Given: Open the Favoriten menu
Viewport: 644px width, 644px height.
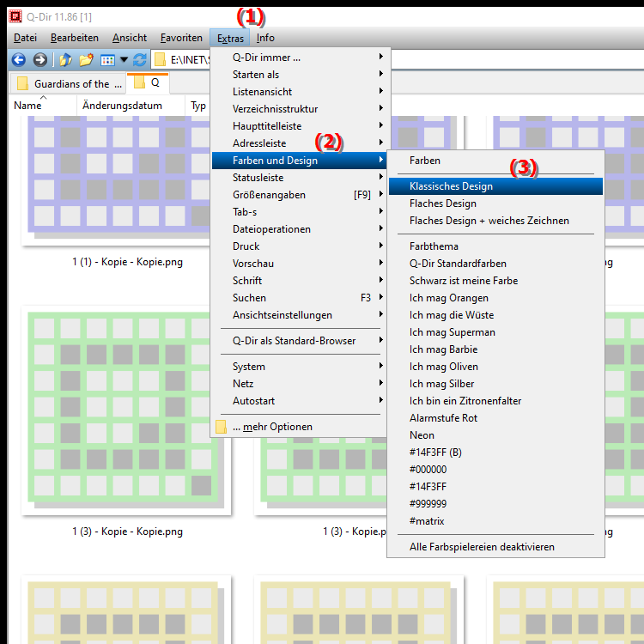Looking at the screenshot, I should pyautogui.click(x=181, y=38).
